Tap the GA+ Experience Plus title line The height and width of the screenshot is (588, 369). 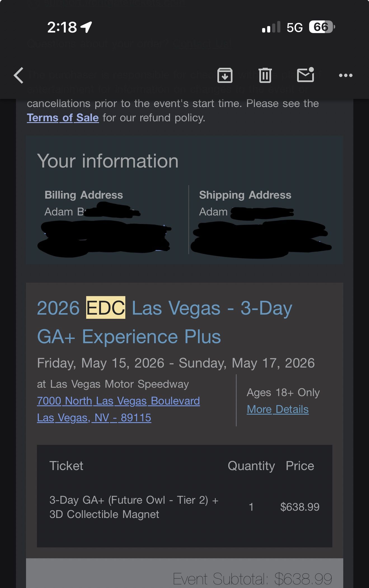pyautogui.click(x=129, y=336)
